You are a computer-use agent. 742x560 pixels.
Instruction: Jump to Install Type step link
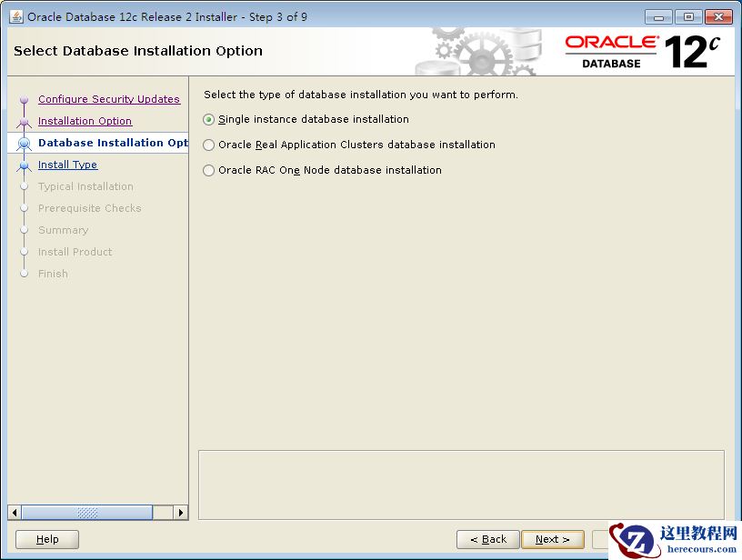click(67, 165)
